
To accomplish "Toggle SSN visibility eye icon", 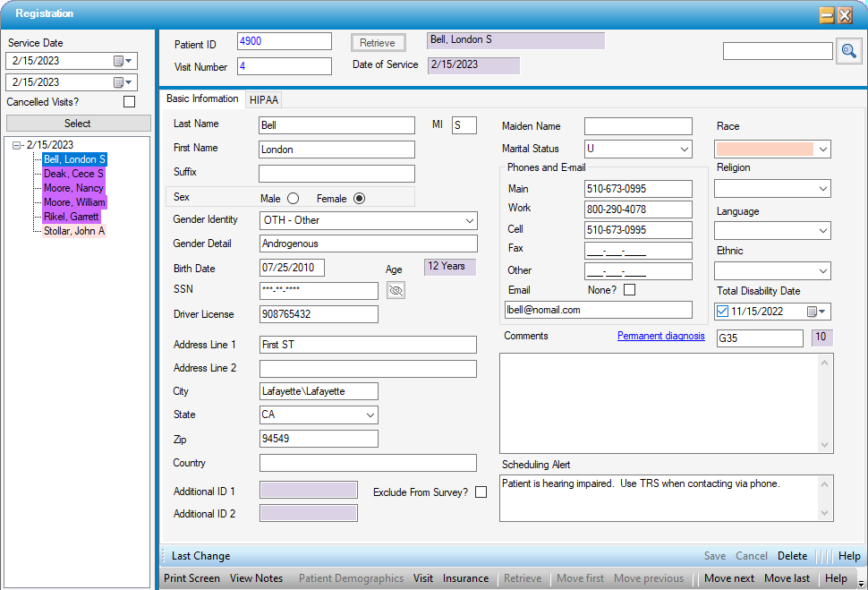I will pyautogui.click(x=396, y=290).
